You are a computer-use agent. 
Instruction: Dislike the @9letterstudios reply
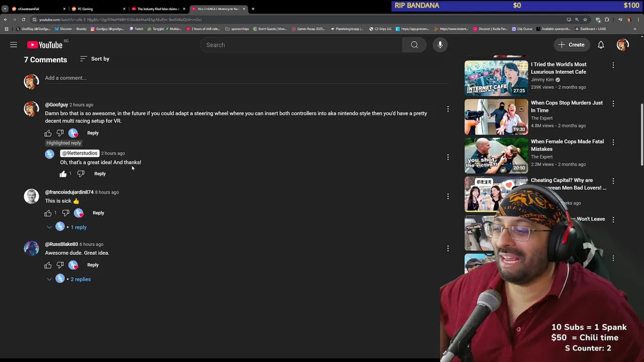click(80, 174)
